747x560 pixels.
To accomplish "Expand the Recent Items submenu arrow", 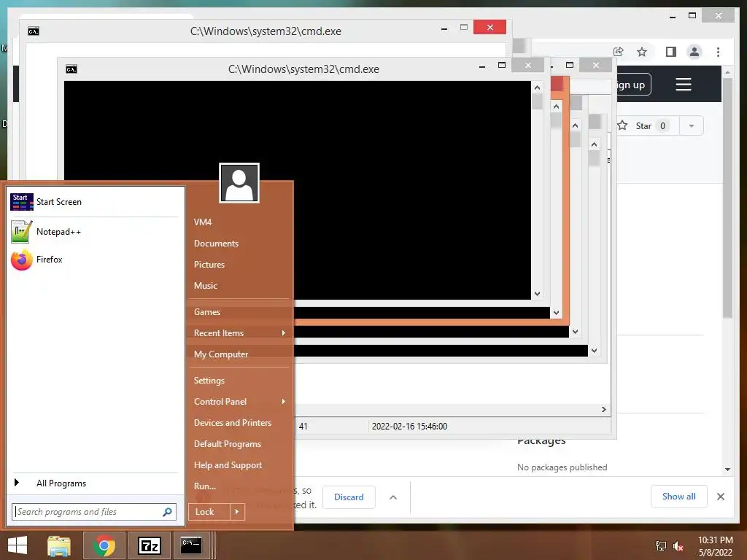I will coord(284,332).
